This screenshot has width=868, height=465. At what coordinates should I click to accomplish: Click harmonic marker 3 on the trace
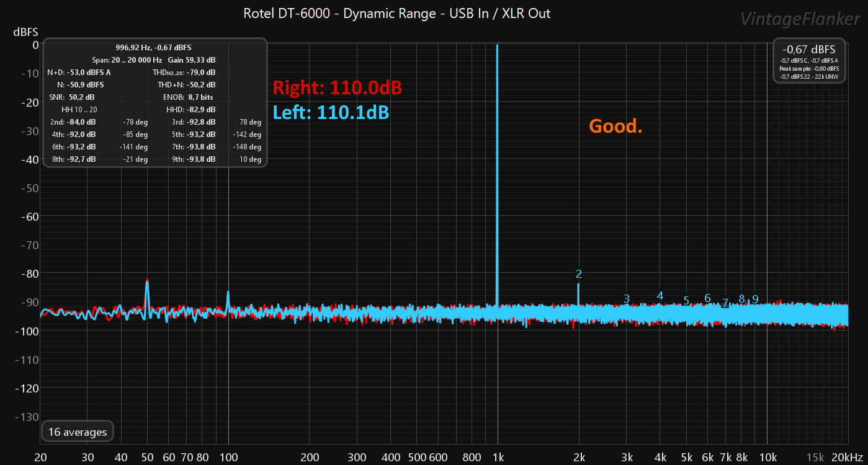[627, 299]
